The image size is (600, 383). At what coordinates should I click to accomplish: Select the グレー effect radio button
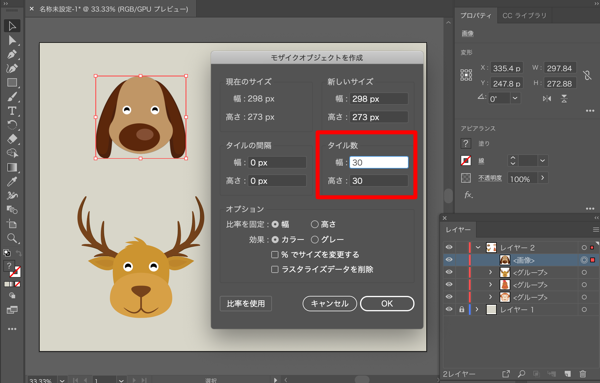coord(315,240)
